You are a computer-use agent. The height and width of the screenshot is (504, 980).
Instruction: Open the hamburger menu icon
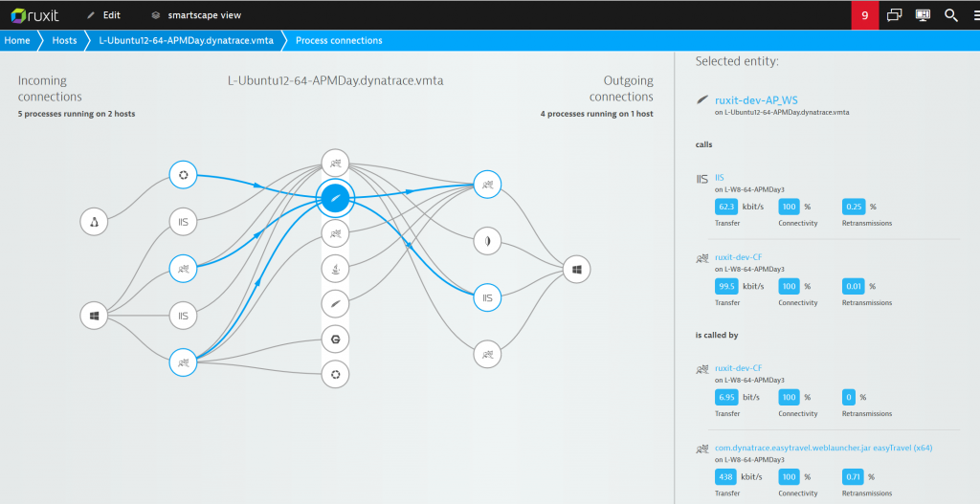point(975,15)
